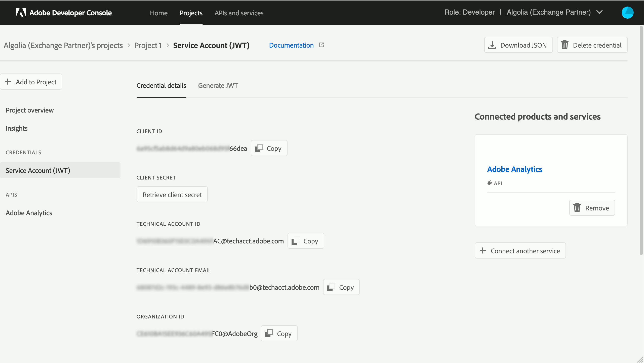Click the Client ID value text
The image size is (644, 363).
[192, 149]
